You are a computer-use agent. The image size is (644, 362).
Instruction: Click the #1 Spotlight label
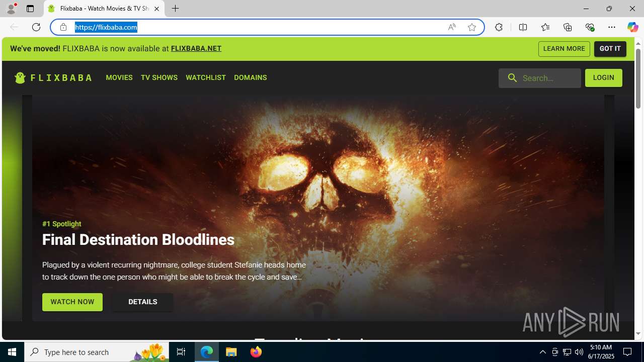(x=62, y=224)
